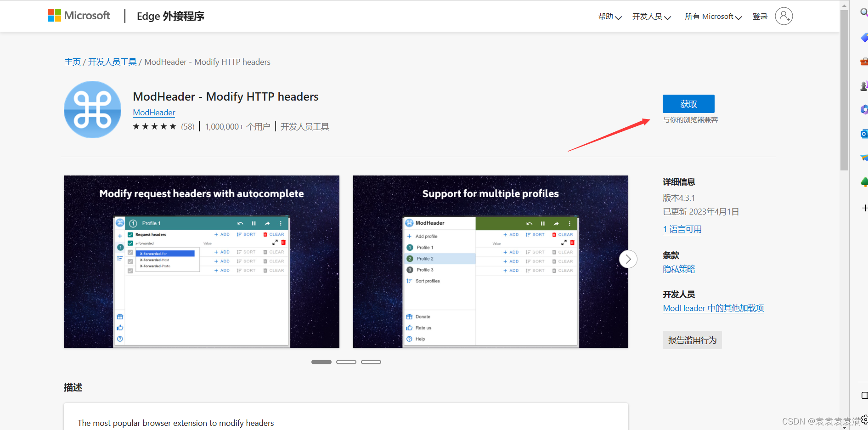Select the second carousel indicator

tap(346, 362)
